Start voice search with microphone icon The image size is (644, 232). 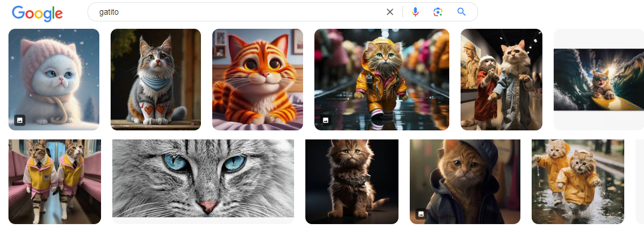click(x=415, y=12)
